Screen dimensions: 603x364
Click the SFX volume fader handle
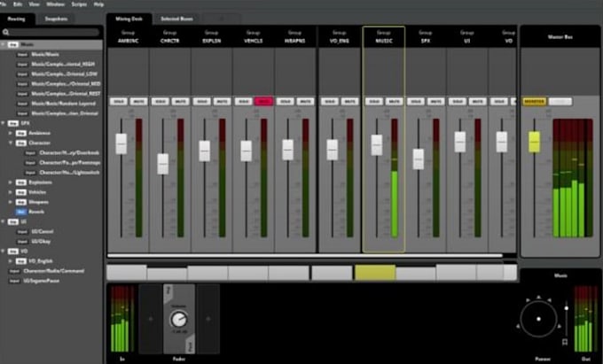click(x=419, y=159)
